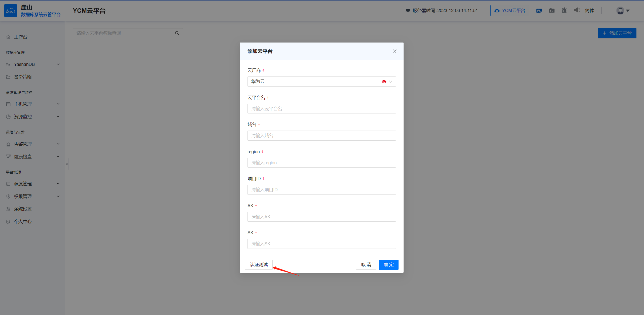Click the user avatar icon
The height and width of the screenshot is (315, 644).
tap(620, 11)
